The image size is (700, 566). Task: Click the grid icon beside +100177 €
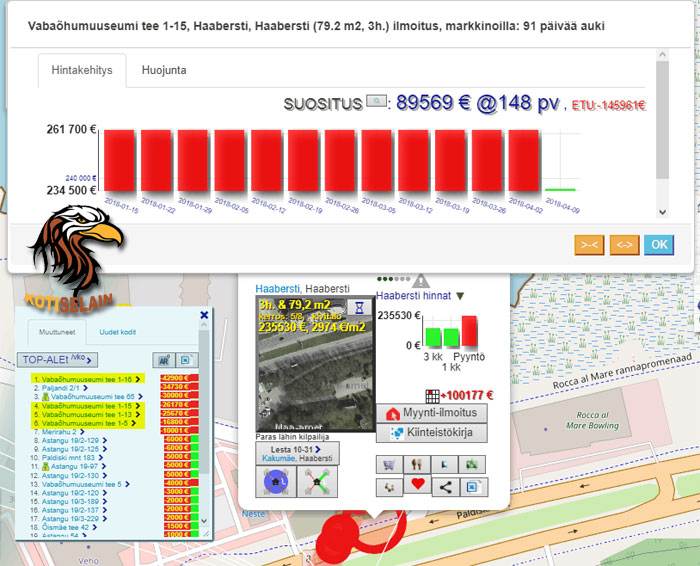[432, 396]
